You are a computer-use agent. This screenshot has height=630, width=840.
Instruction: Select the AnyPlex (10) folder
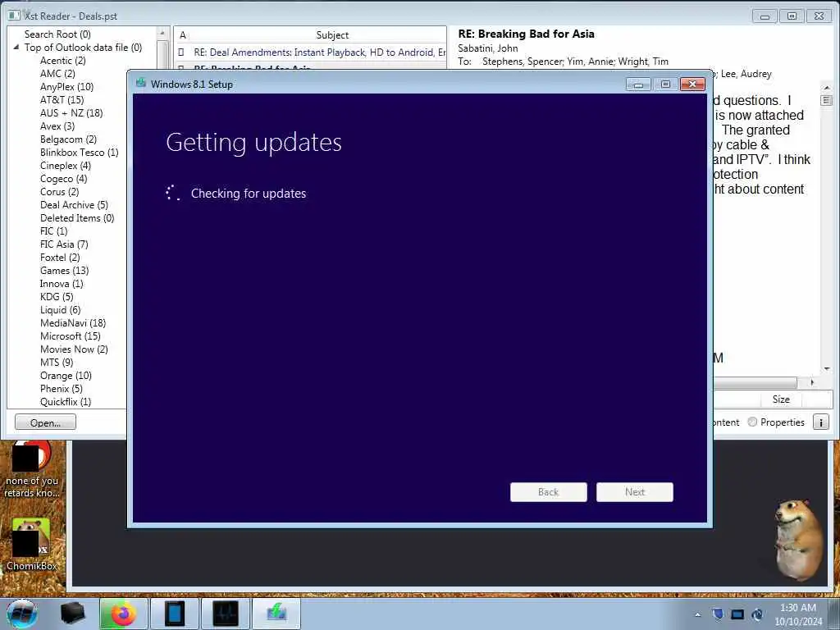pyautogui.click(x=66, y=87)
